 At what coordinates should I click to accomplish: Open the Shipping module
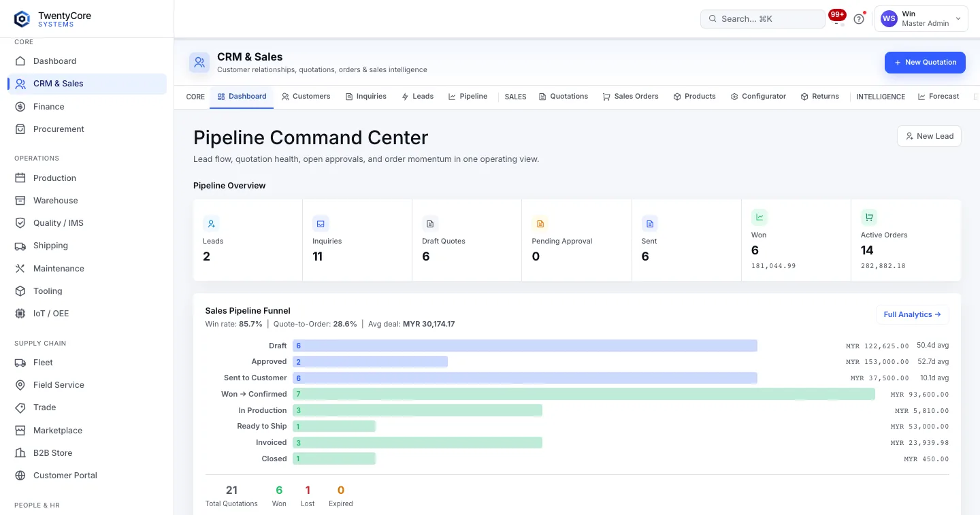(x=87, y=246)
